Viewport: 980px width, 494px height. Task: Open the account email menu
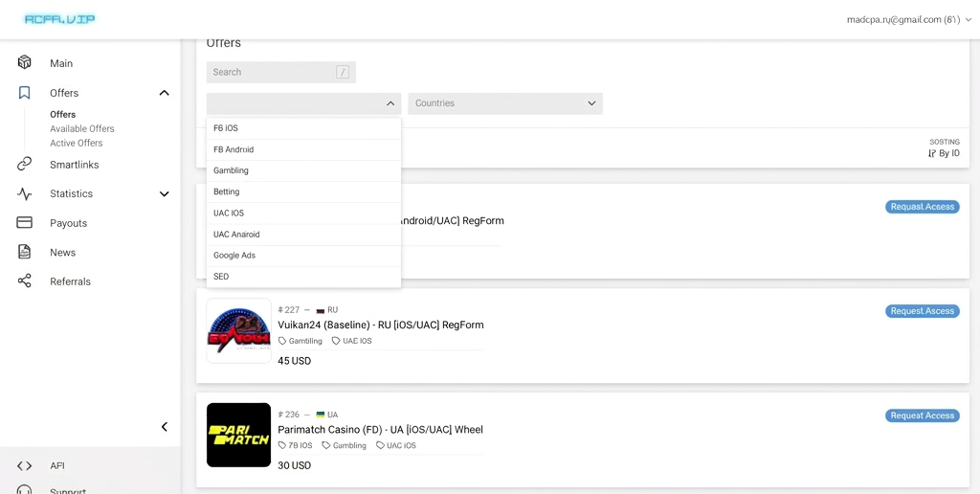pos(909,19)
